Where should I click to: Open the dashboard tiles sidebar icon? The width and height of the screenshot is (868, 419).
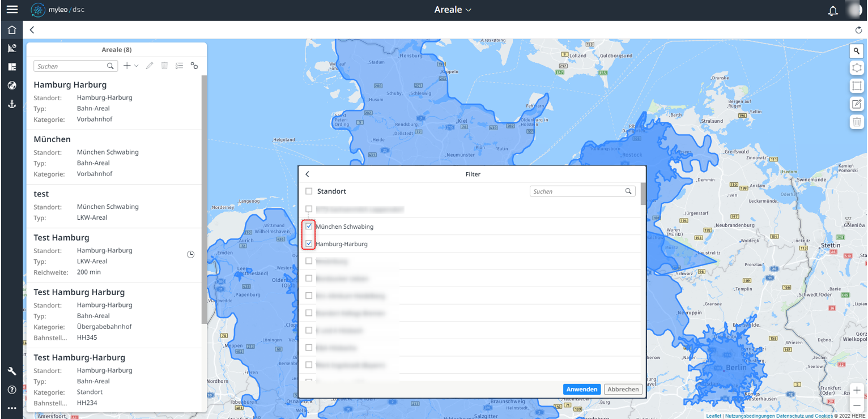(12, 67)
